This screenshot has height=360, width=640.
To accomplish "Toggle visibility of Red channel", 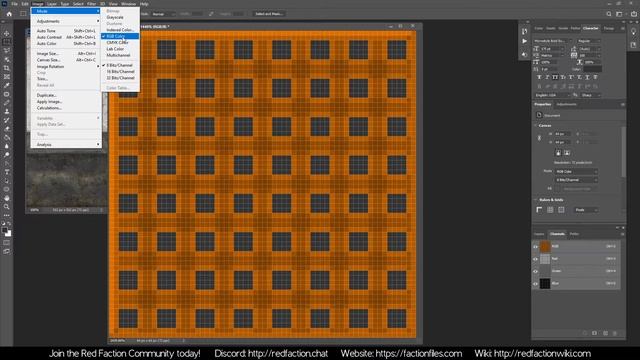I will pos(536,259).
